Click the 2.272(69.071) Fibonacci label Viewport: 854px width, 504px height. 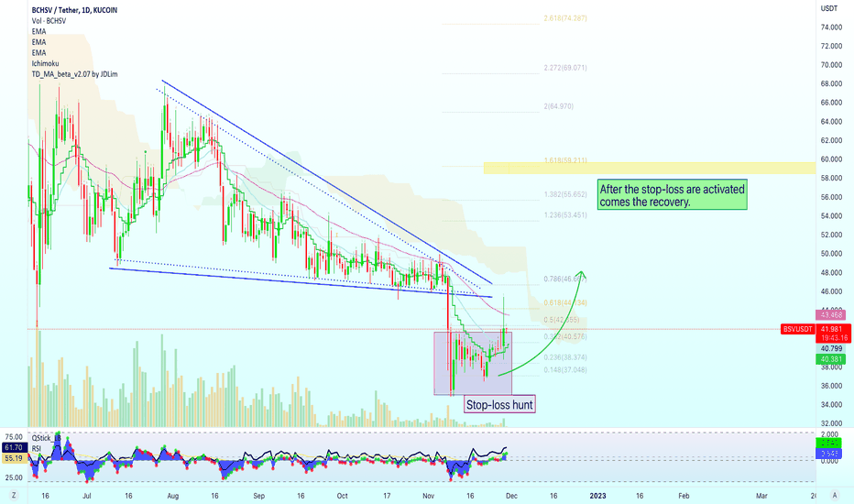coord(565,68)
